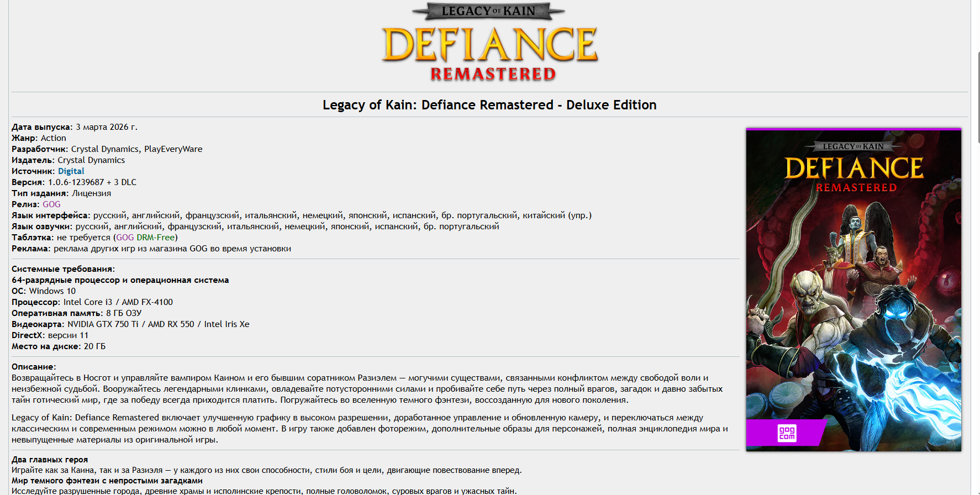Click the Системные требования heading
This screenshot has height=495, width=980.
click(64, 269)
